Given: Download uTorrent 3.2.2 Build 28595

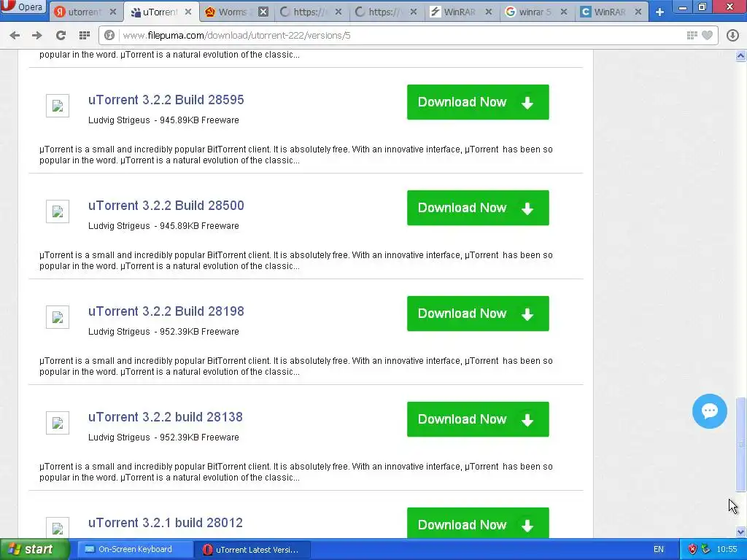Looking at the screenshot, I should [x=478, y=102].
